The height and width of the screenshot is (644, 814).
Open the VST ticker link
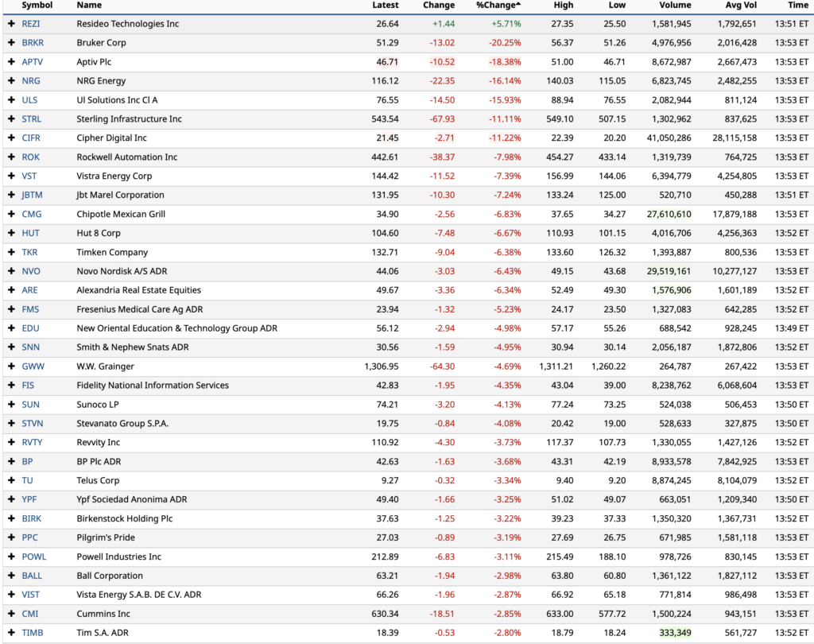coord(29,176)
